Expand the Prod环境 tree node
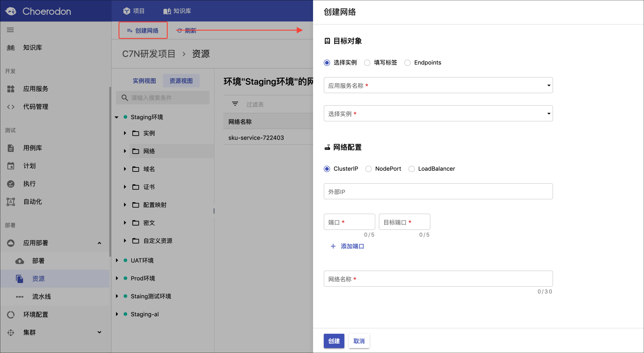 click(117, 278)
